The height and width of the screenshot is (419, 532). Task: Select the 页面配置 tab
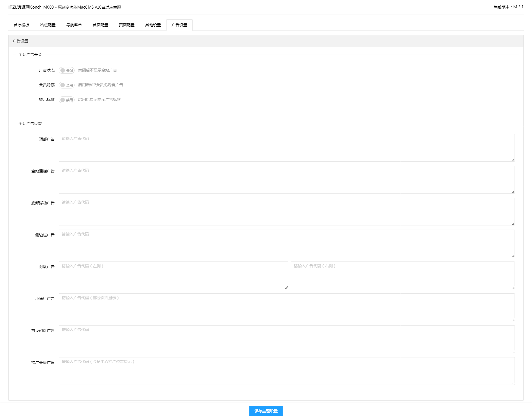(127, 25)
